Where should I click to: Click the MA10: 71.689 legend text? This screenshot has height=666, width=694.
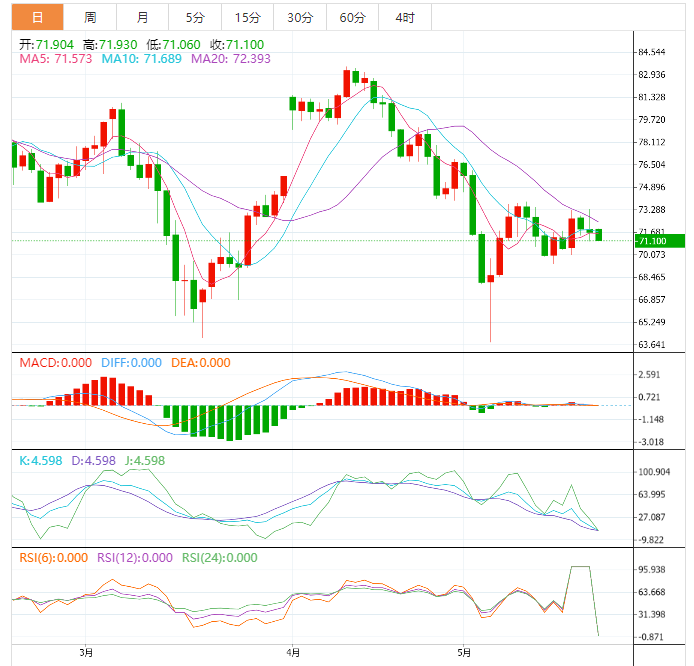tap(142, 59)
